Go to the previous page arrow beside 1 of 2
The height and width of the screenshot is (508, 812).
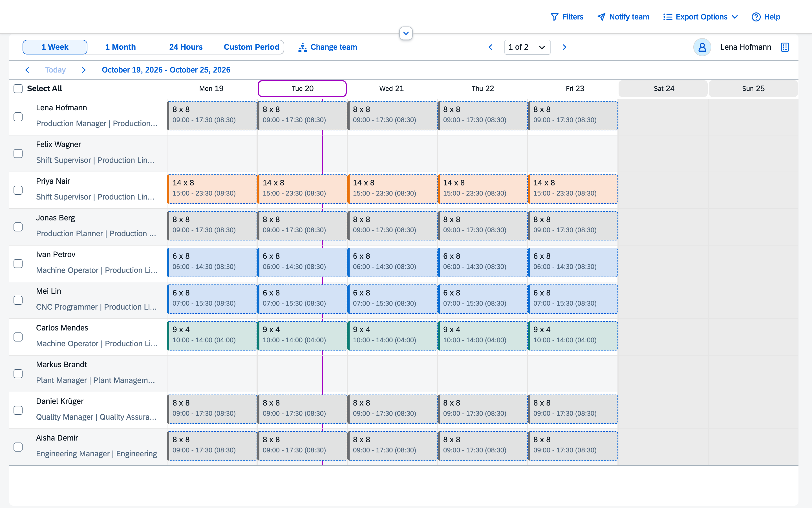coord(491,47)
